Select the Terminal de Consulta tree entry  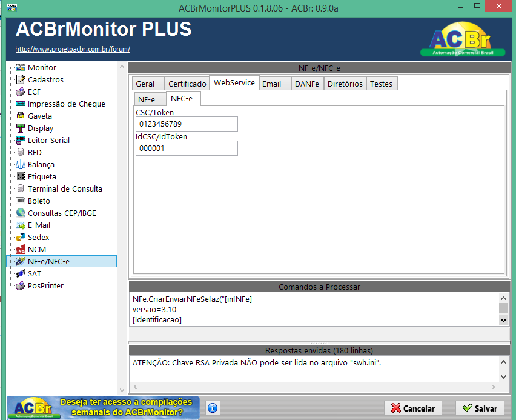pos(65,188)
